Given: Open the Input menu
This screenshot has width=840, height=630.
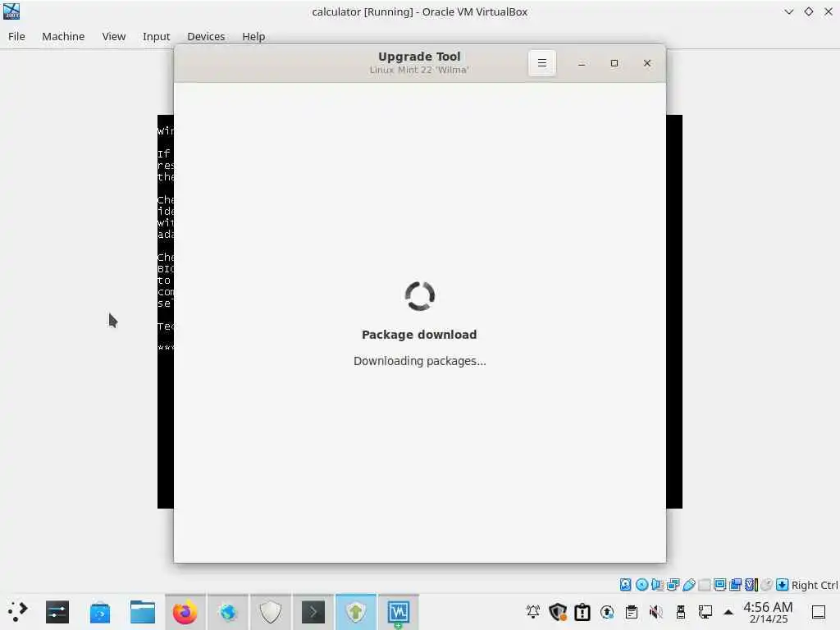Looking at the screenshot, I should pos(156,36).
